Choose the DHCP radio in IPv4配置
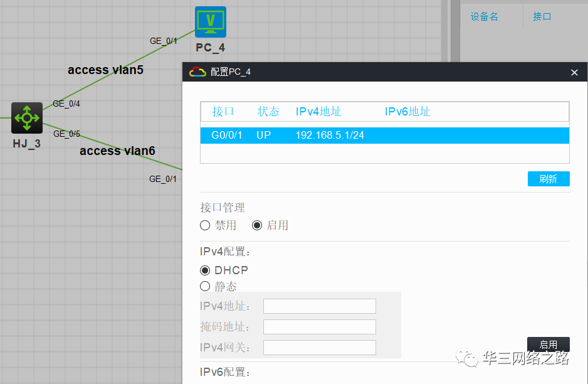Screen dimensions: 588x384 click(x=204, y=270)
